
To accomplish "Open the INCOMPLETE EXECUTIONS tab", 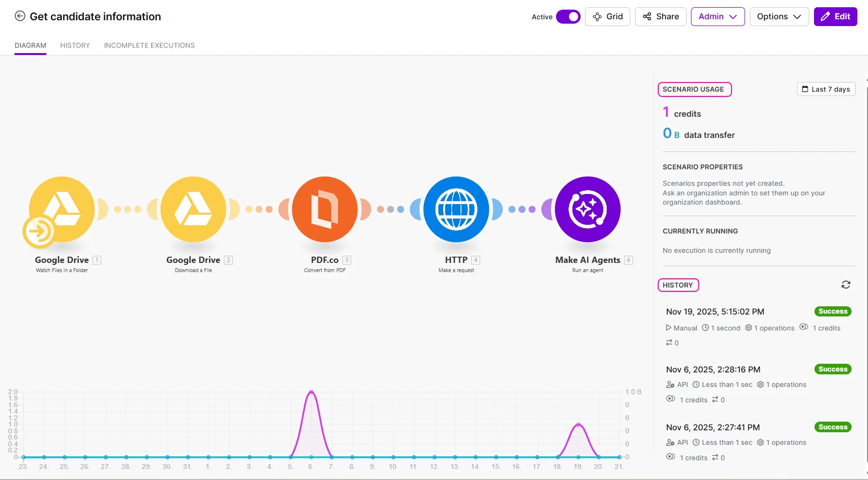I will (149, 45).
